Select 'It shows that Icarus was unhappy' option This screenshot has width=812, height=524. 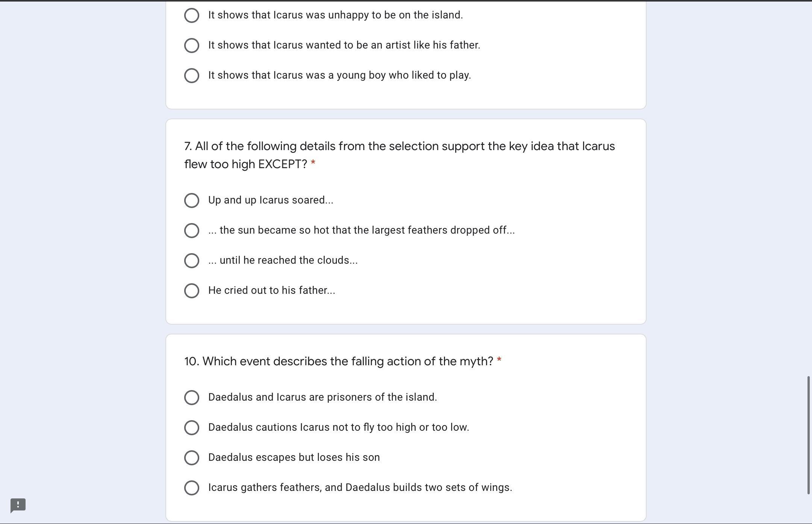(x=192, y=15)
